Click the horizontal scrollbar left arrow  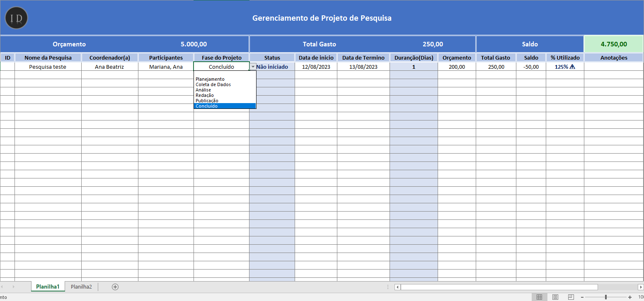tap(397, 287)
